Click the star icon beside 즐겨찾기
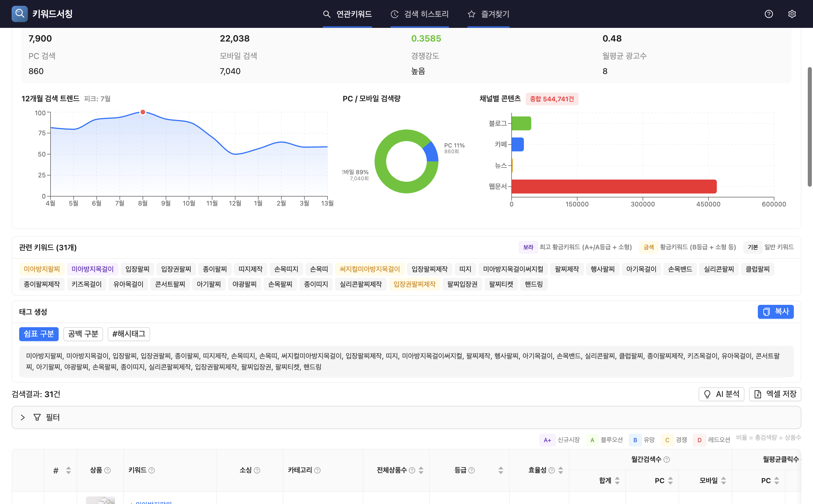This screenshot has height=504, width=813. 471,14
